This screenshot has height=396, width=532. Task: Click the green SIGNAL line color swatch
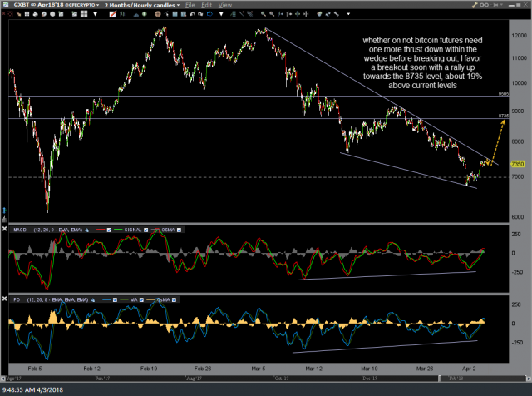click(x=118, y=230)
